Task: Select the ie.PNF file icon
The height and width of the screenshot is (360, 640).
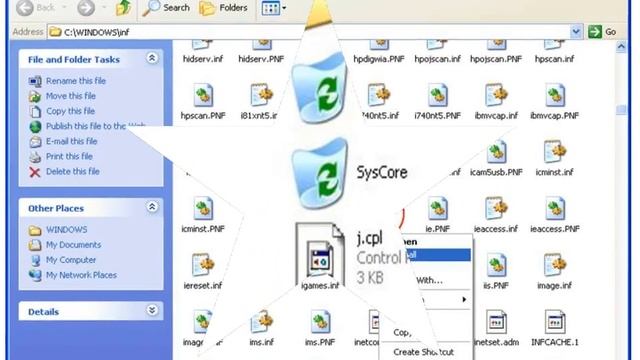Action: [x=438, y=209]
